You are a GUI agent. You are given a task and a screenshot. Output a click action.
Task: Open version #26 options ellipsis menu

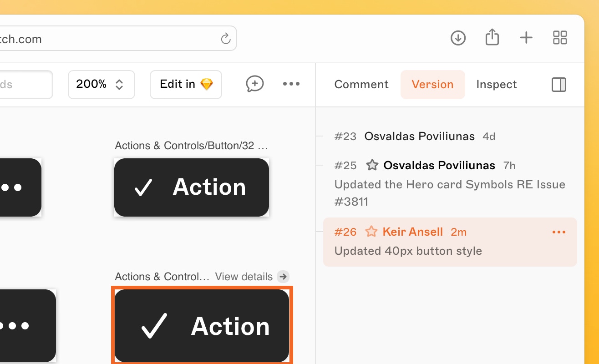558,232
